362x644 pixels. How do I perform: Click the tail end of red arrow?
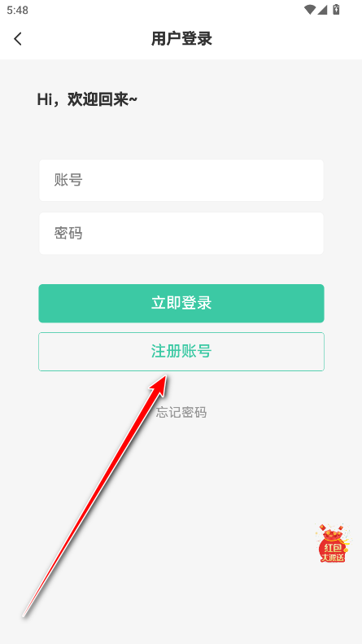click(x=24, y=615)
